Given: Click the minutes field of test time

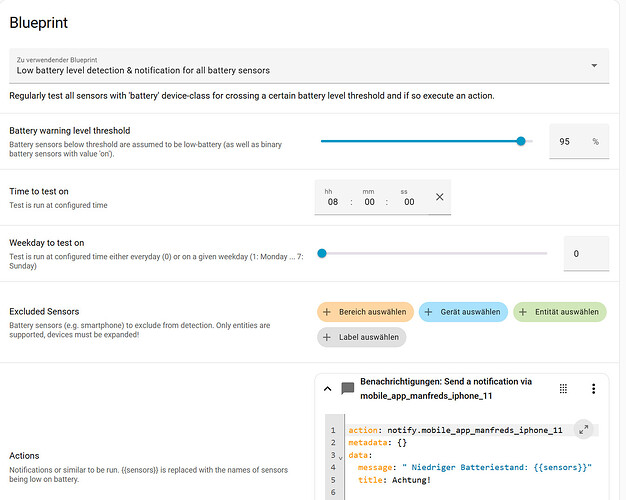Looking at the screenshot, I should point(368,201).
